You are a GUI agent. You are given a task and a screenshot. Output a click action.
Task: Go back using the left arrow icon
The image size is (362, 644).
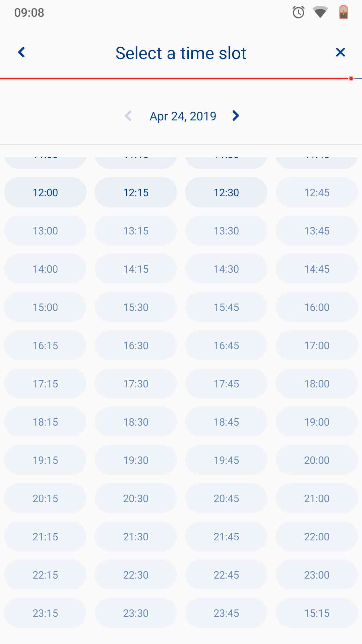22,52
